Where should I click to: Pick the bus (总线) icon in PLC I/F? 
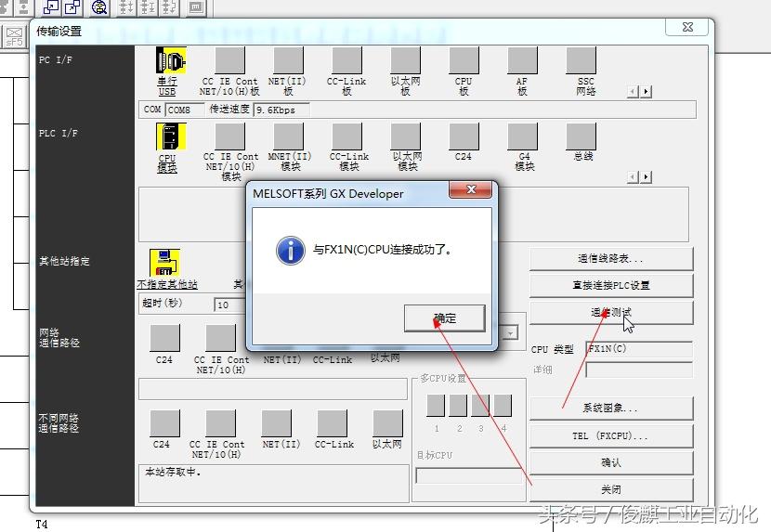[x=581, y=136]
